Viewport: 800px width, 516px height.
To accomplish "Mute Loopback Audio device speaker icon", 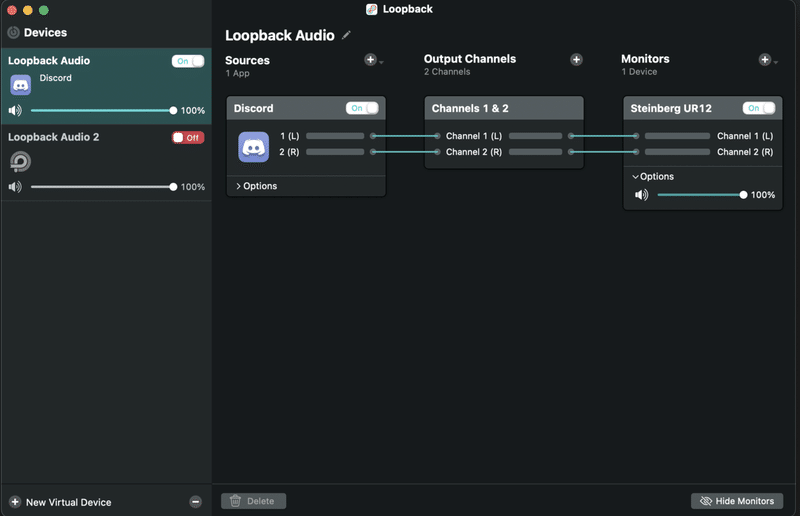I will (x=15, y=110).
